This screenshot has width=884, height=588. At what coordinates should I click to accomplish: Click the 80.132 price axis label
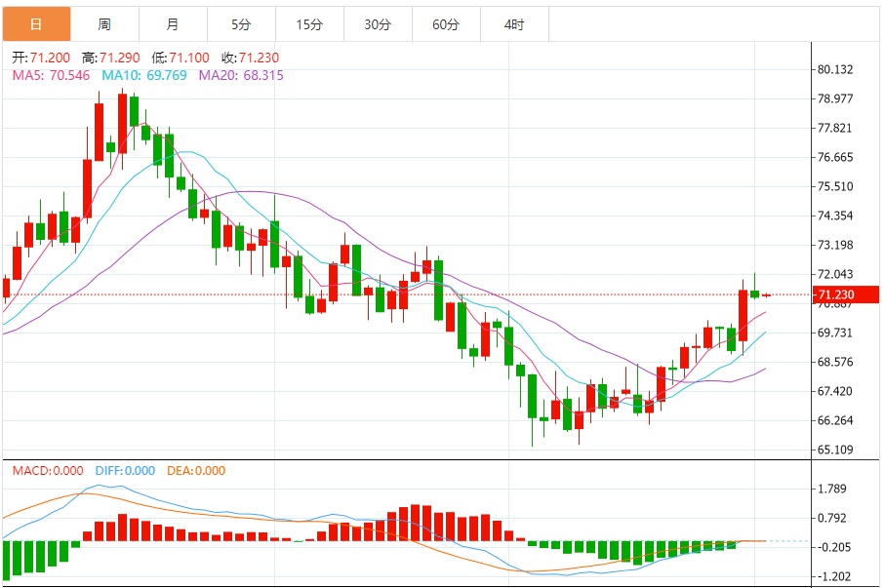pos(835,70)
